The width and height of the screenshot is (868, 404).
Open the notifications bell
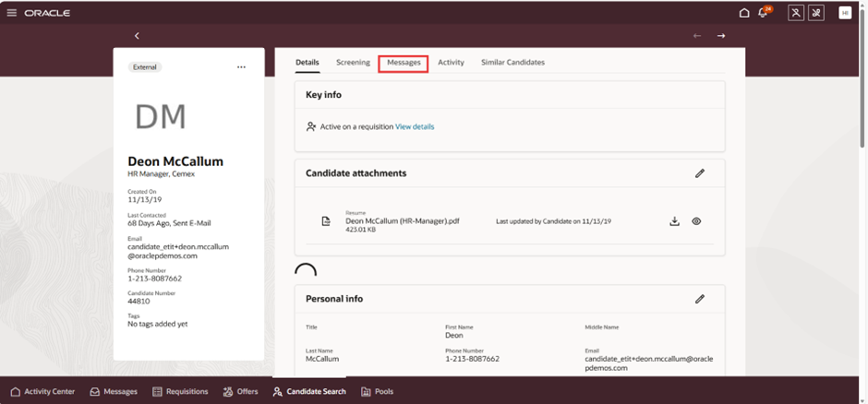(764, 13)
